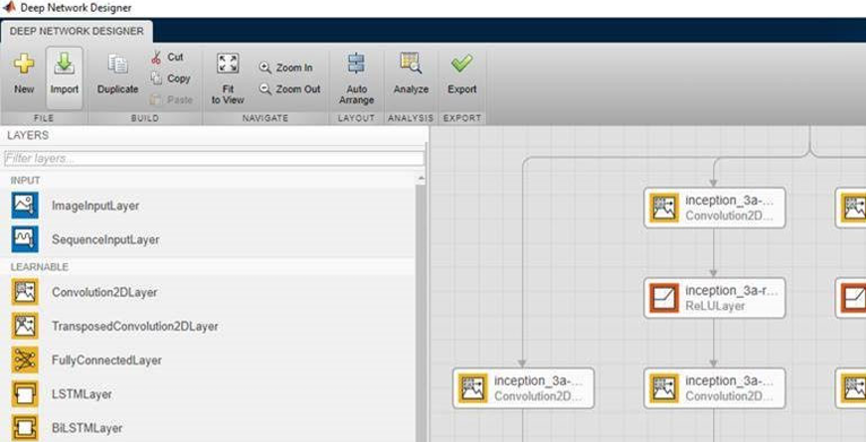Click the SequenceInputLayer text label
The width and height of the screenshot is (868, 442).
105,239
